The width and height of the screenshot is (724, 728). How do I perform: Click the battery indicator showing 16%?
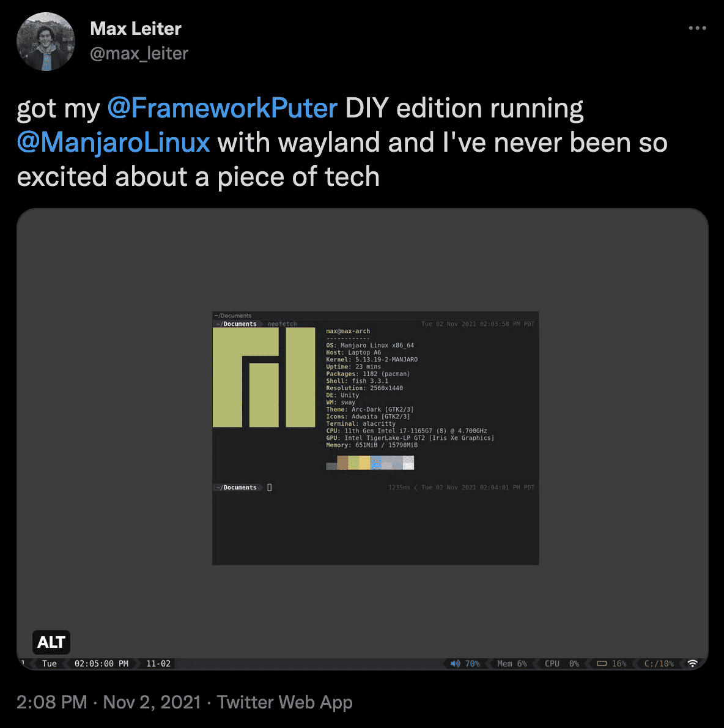(x=611, y=663)
